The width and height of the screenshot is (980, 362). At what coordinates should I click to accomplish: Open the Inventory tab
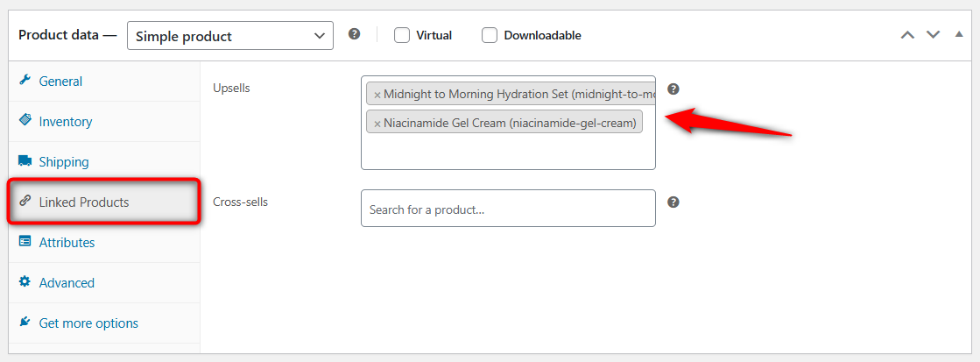click(66, 122)
